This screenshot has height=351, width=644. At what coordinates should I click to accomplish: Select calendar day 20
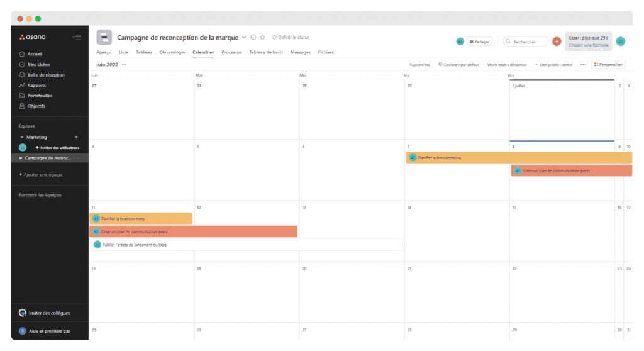point(352,292)
